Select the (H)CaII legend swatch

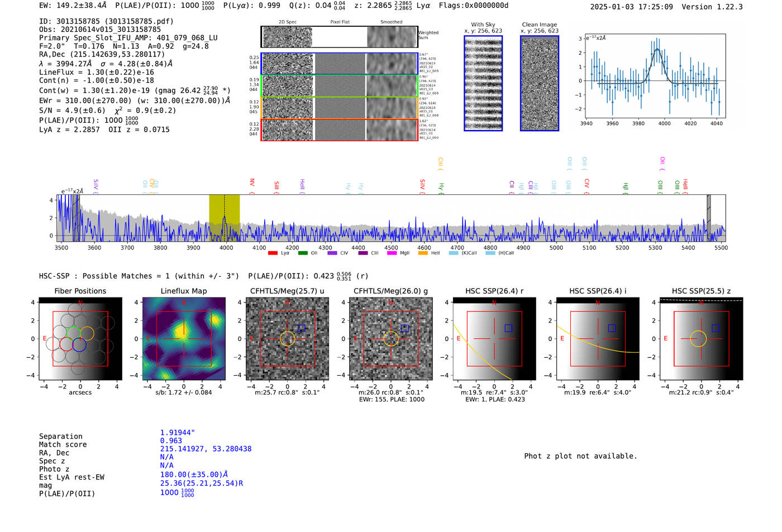pyautogui.click(x=490, y=253)
